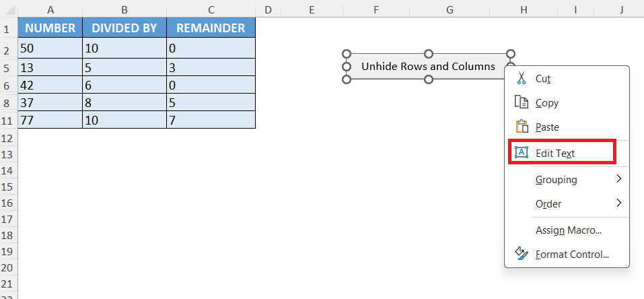644x299 pixels.
Task: Click the Paste clipboard icon
Action: pos(522,126)
